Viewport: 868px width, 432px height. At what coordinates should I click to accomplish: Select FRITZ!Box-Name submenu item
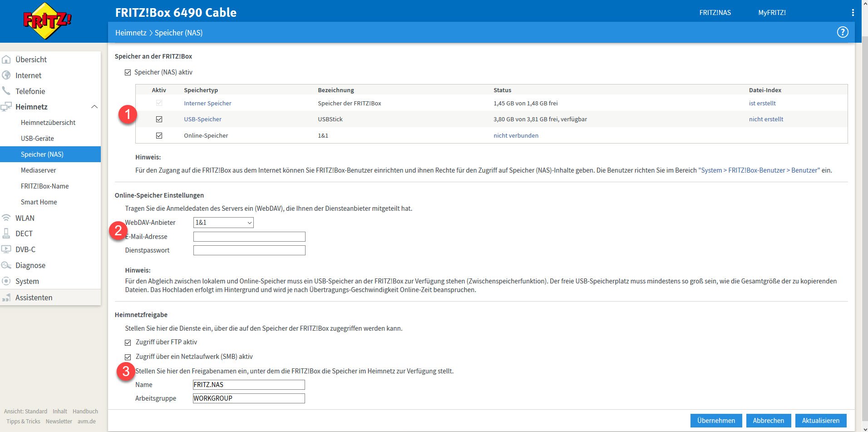pos(45,186)
